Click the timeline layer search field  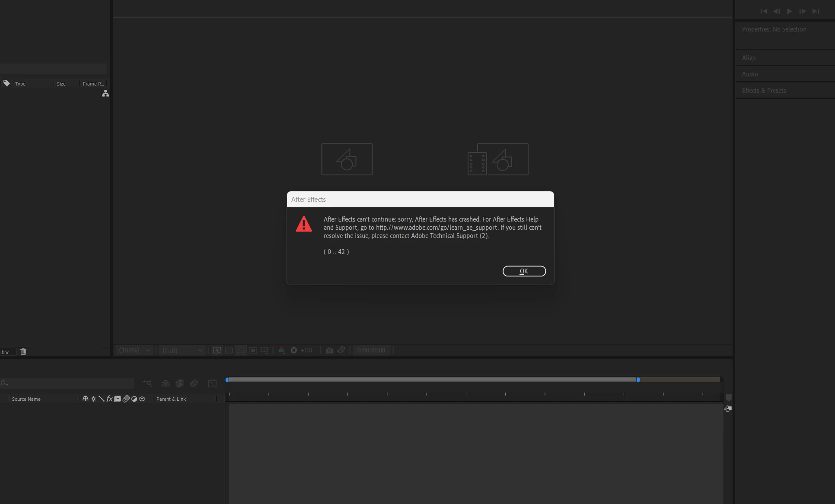click(x=69, y=383)
